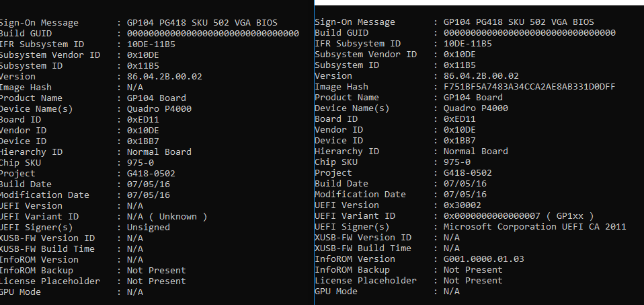Select the UEFI Variant ID value 0x0000000000000007 ( GP1xx )
The width and height of the screenshot is (644, 305).
(x=519, y=216)
